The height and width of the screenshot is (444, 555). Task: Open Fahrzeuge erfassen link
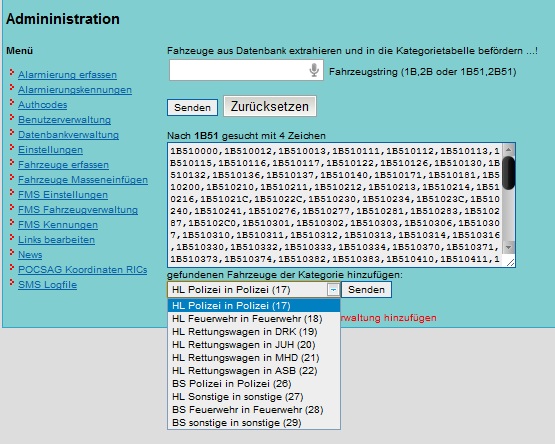point(63,165)
